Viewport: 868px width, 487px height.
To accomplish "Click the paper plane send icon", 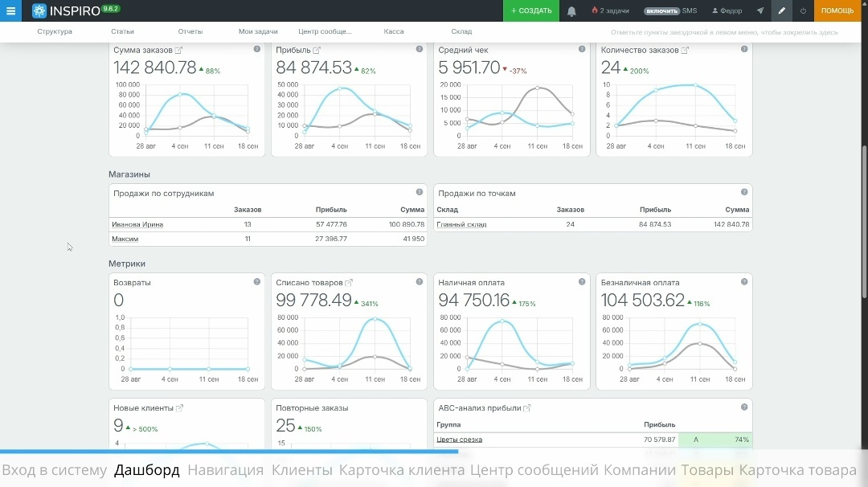I will 760,10.
